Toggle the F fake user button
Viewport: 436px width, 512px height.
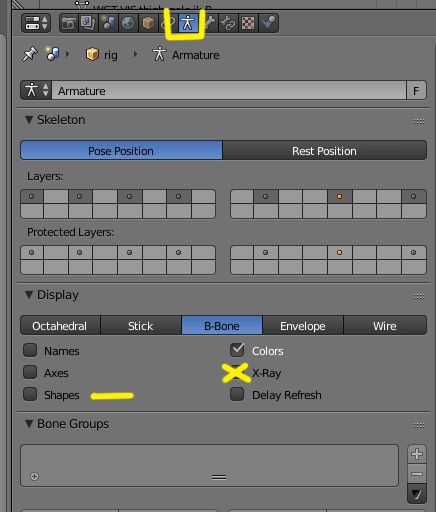click(x=416, y=90)
